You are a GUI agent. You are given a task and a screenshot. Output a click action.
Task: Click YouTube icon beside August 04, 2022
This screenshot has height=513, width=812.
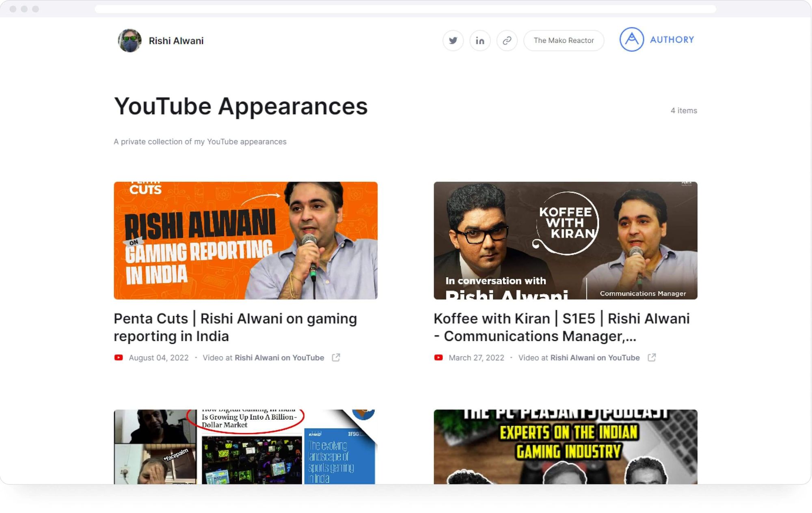(119, 358)
